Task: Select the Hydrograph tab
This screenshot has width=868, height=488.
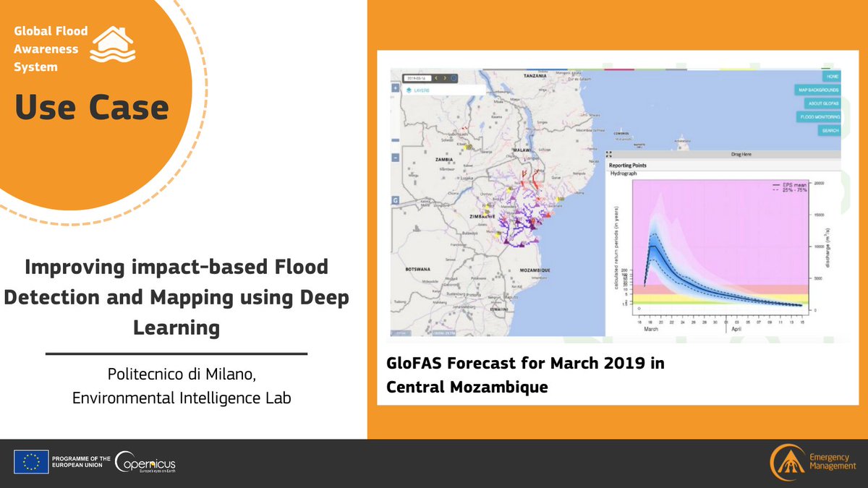Action: tap(624, 174)
